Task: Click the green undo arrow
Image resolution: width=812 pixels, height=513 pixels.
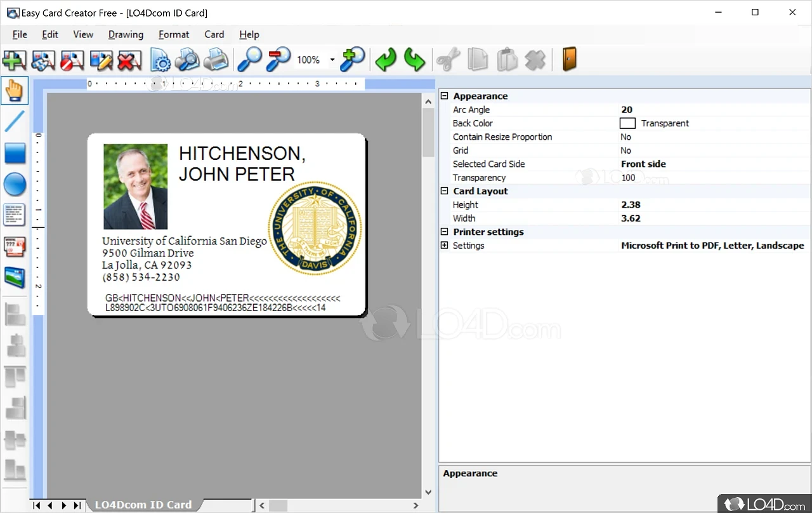Action: (x=385, y=60)
